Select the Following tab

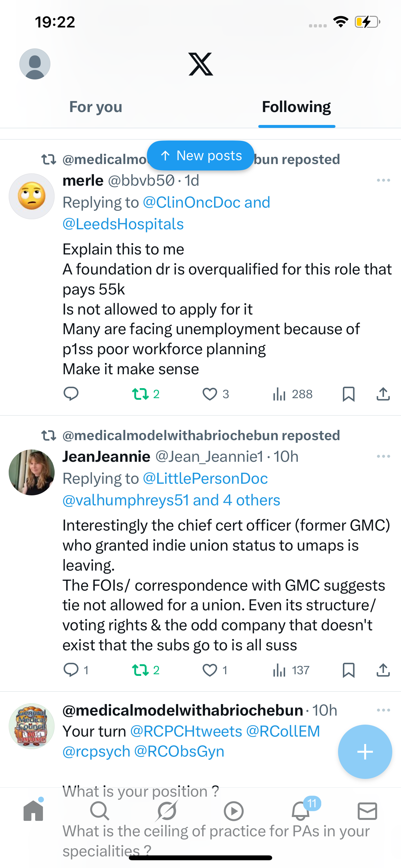[x=296, y=107]
